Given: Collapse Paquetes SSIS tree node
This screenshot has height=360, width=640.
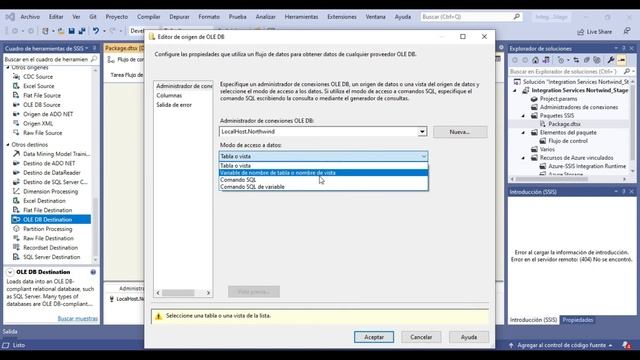Looking at the screenshot, I should click(x=524, y=116).
